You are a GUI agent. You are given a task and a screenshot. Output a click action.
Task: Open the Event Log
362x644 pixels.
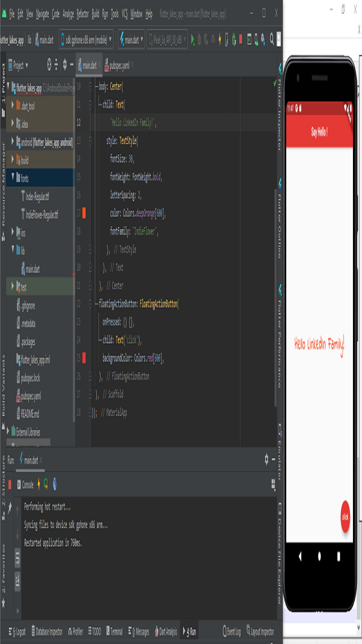(232, 632)
